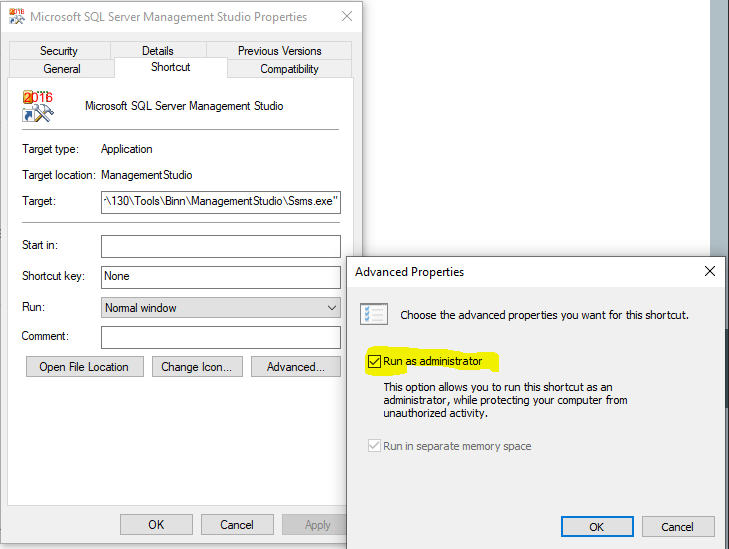729x549 pixels.
Task: Toggle the Run as administrator checkbox
Action: (x=374, y=361)
